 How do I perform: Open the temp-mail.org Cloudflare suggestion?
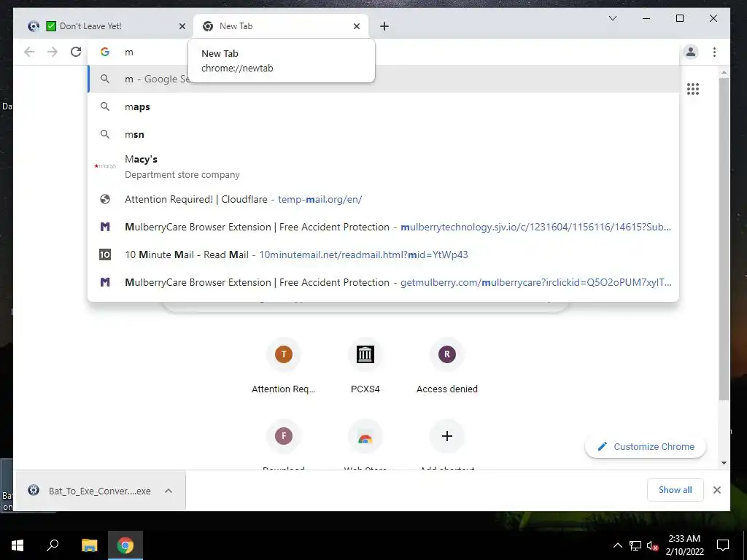[x=384, y=200]
